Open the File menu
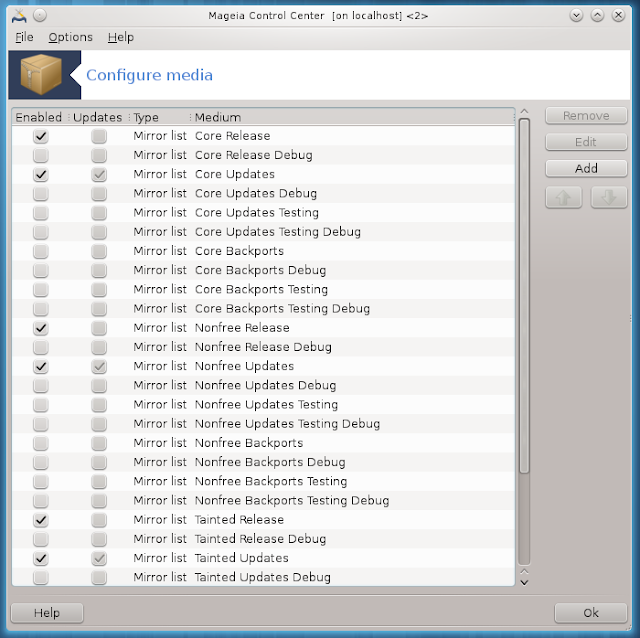 pyautogui.click(x=24, y=37)
